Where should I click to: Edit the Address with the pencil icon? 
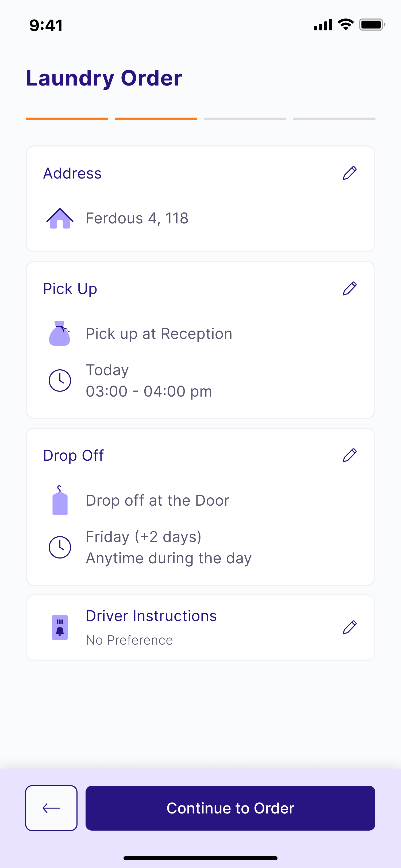(349, 173)
